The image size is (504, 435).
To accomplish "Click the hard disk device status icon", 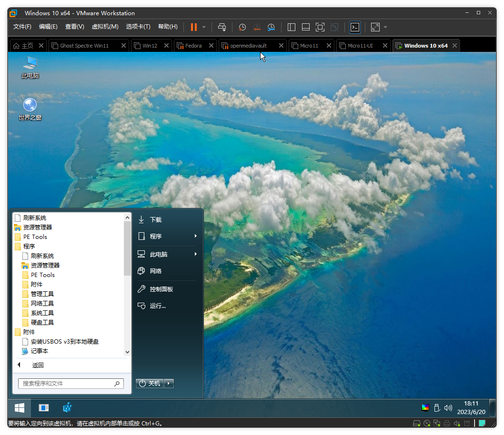I will (x=416, y=423).
